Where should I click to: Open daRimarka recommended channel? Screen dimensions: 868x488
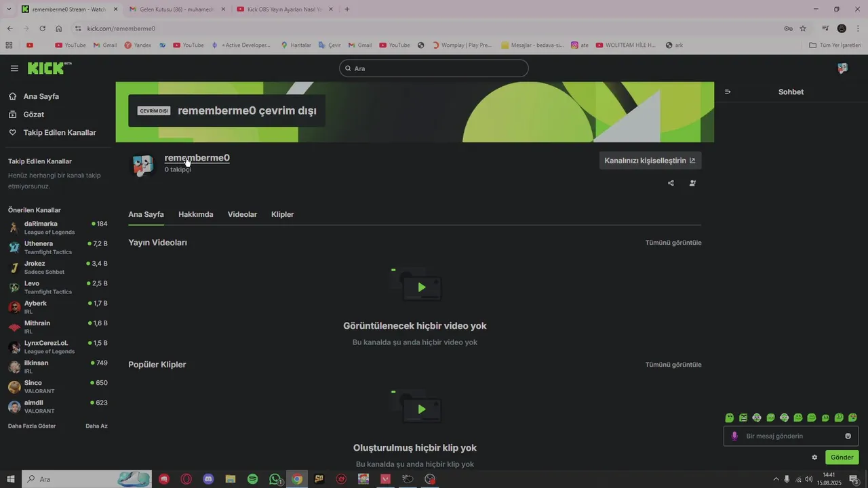click(57, 228)
